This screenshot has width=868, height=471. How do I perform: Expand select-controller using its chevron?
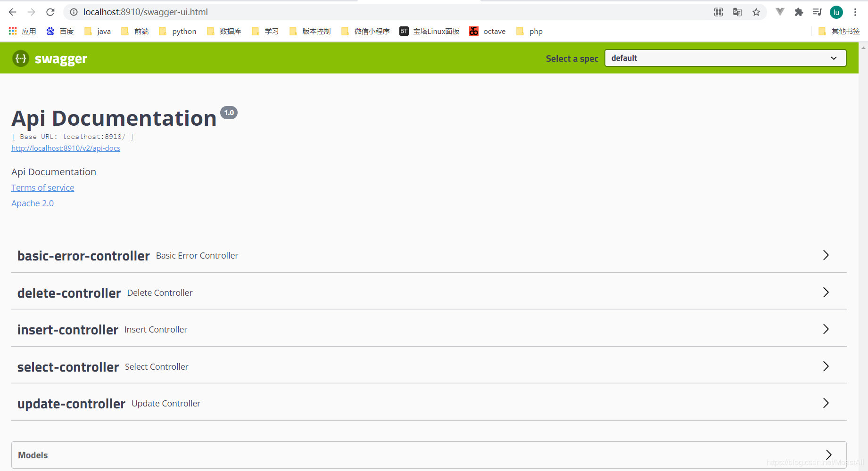(x=826, y=366)
